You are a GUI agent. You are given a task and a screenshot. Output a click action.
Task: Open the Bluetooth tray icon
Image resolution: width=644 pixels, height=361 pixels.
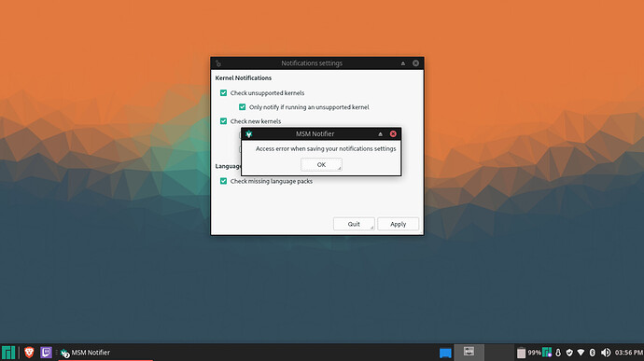click(x=593, y=353)
